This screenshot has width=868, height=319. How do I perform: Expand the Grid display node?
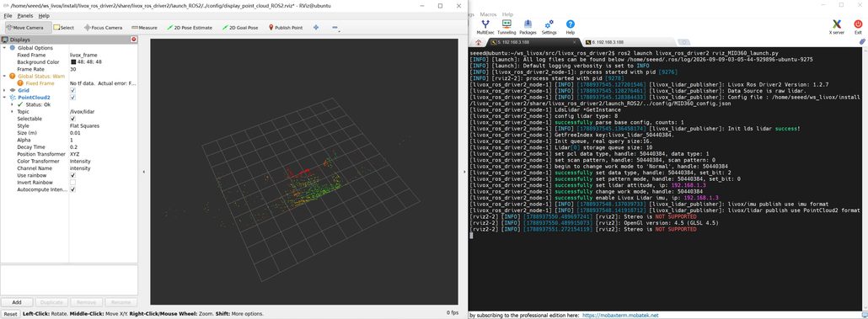coord(4,90)
